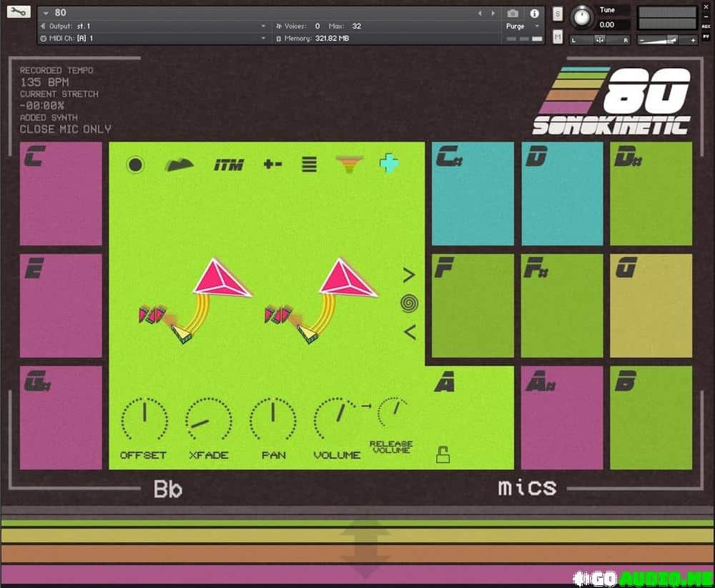Select the B key pad
The image size is (715, 588).
click(651, 417)
